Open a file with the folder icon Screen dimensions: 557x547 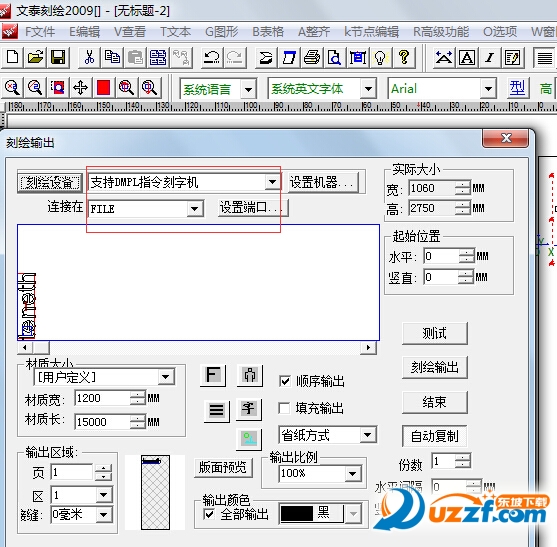[x=36, y=57]
